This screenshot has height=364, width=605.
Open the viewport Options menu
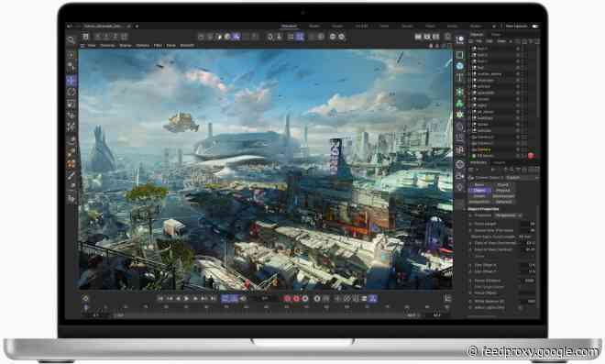pyautogui.click(x=142, y=46)
